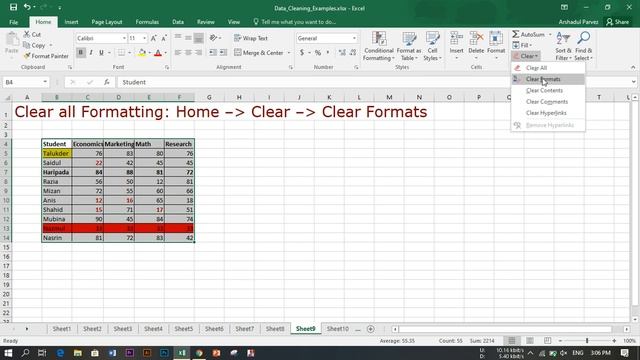Click the Find & Select magnifier icon
640x360 pixels.
[584, 38]
